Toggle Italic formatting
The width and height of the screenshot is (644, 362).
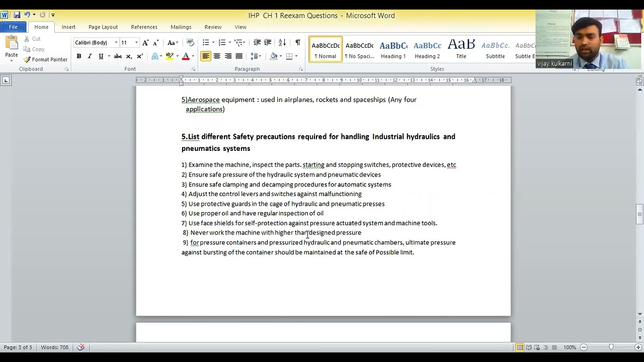(90, 56)
